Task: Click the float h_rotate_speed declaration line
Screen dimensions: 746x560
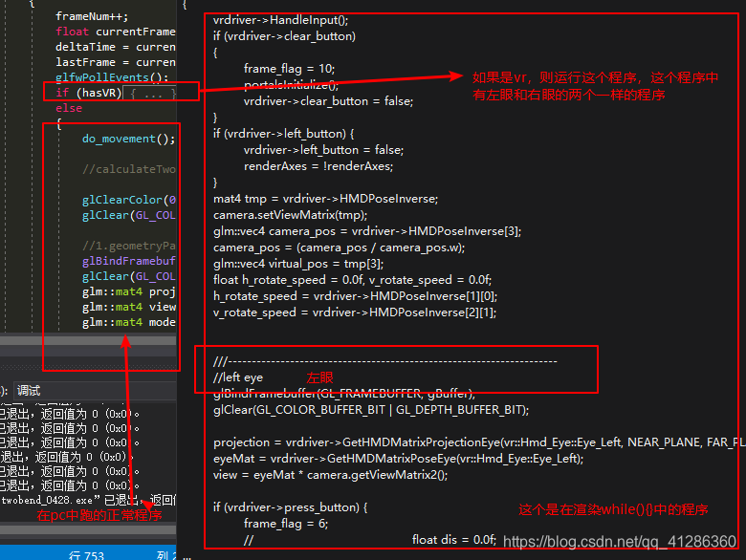Action: (352, 280)
